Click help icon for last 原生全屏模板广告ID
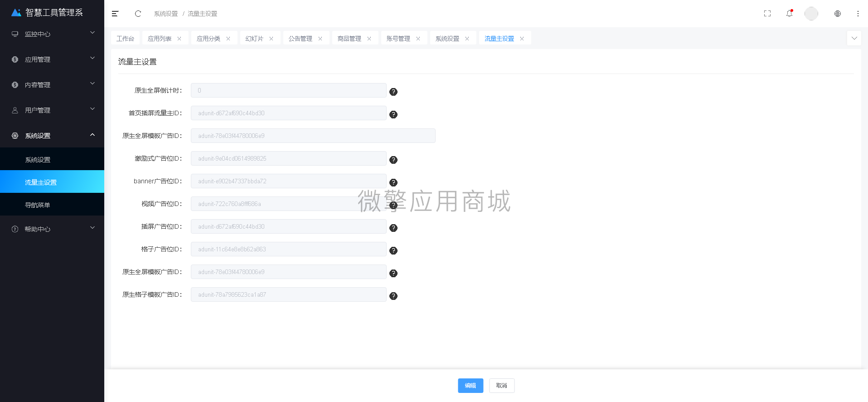The height and width of the screenshot is (402, 868). (393, 273)
